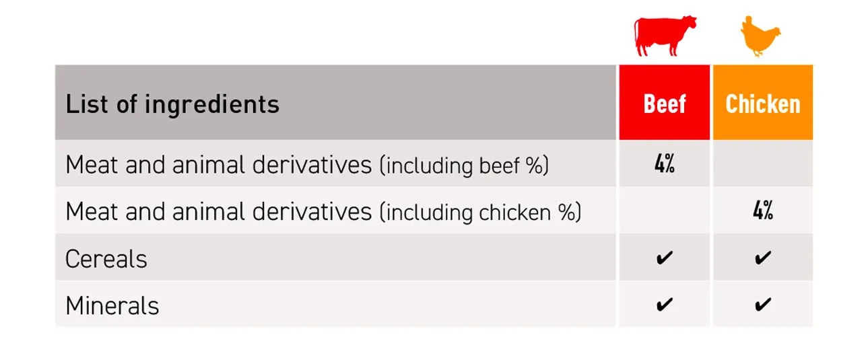This screenshot has height=343, width=868.
Task: Click the '(including beef %)' text
Action: [464, 166]
